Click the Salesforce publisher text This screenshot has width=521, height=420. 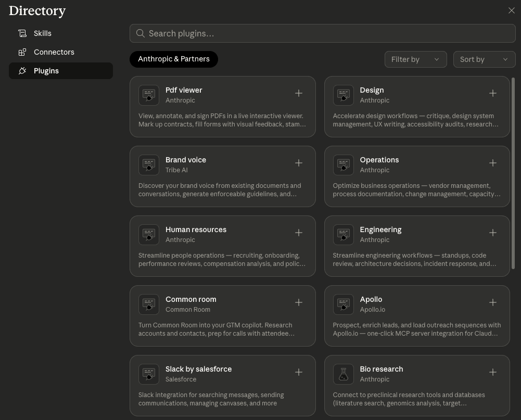pyautogui.click(x=181, y=379)
